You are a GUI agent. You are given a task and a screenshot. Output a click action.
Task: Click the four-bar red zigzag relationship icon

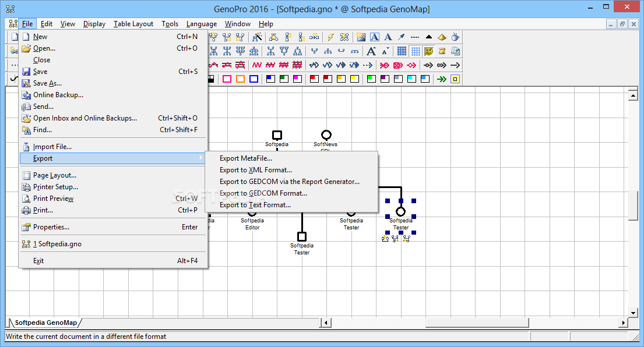297,65
